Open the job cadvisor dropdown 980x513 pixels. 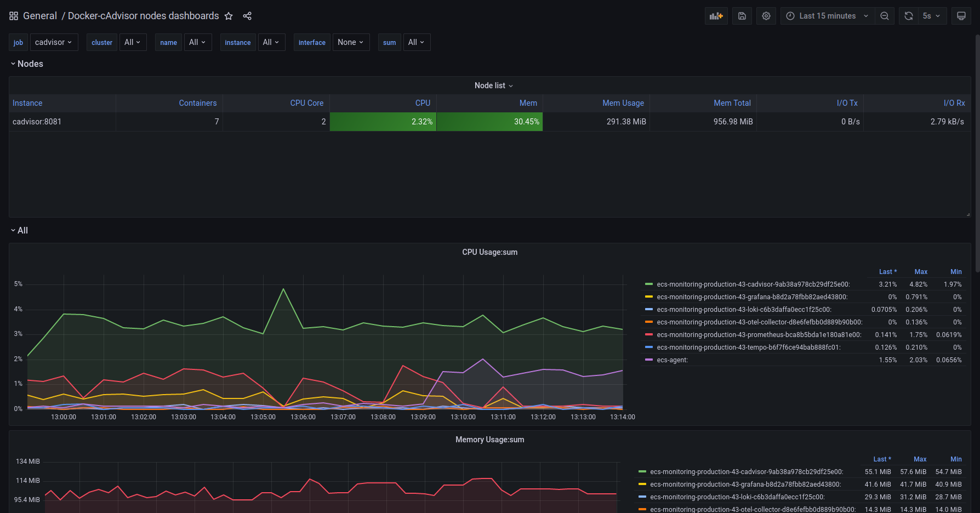[x=54, y=42]
